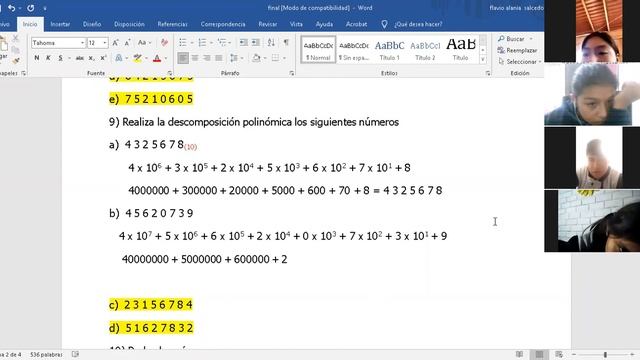Open Párrafo dialog launcher
640x360 pixels.
(x=291, y=73)
